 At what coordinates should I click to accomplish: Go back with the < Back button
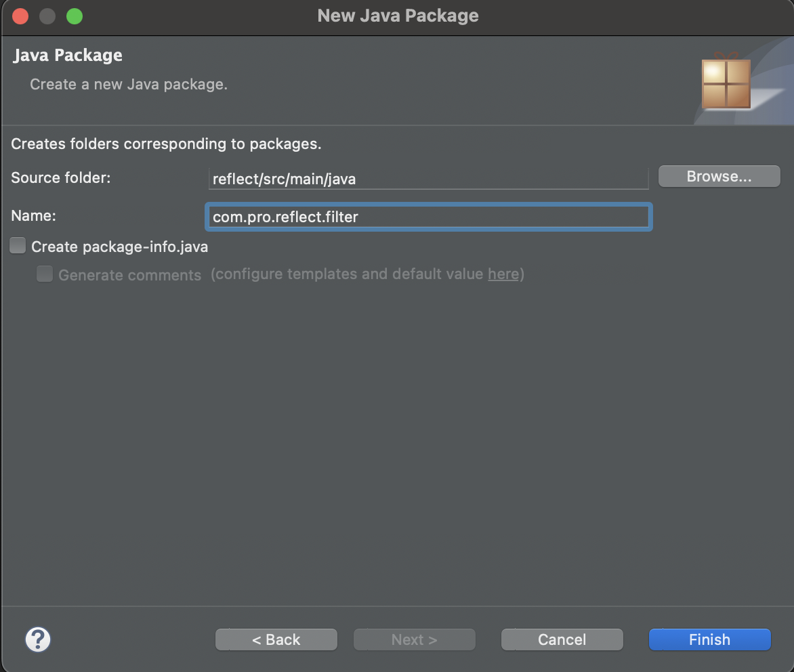(276, 639)
